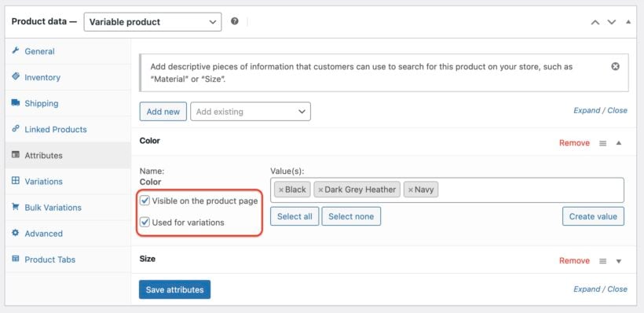This screenshot has width=644, height=313.
Task: Toggle Visible on the product page
Action: click(x=145, y=201)
